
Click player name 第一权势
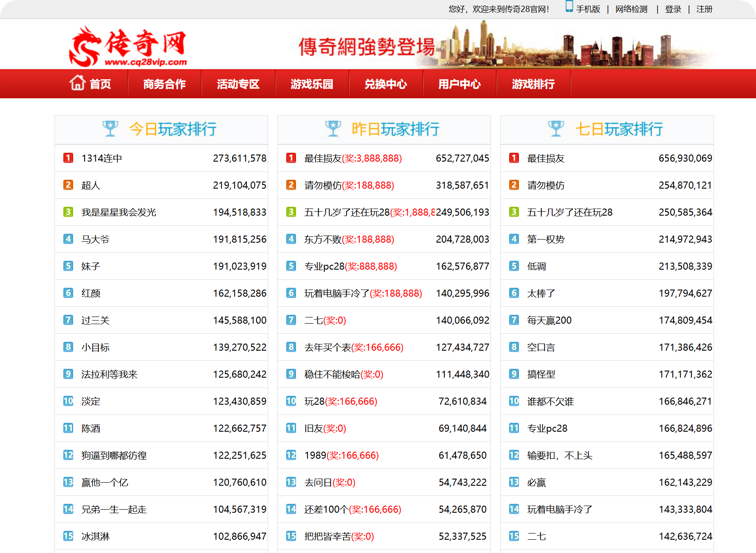[546, 239]
